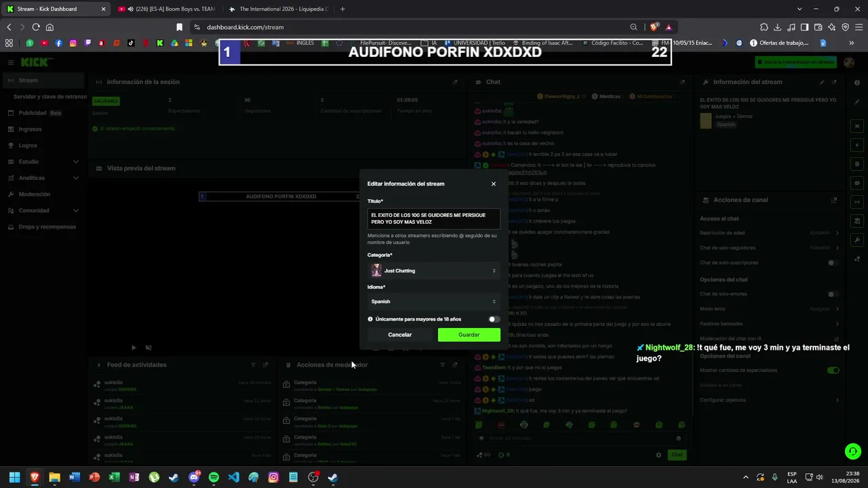
Task: Pop out the Chat panel
Action: tap(682, 82)
